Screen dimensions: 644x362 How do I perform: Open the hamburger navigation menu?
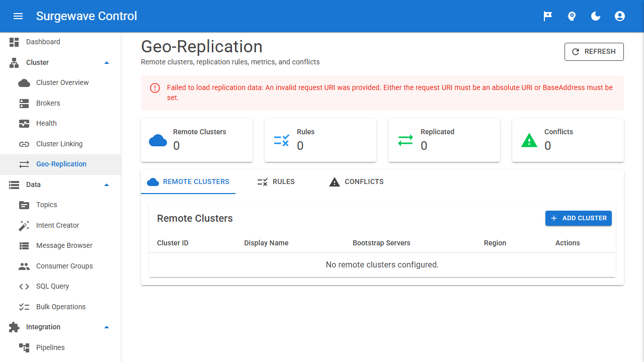click(18, 16)
